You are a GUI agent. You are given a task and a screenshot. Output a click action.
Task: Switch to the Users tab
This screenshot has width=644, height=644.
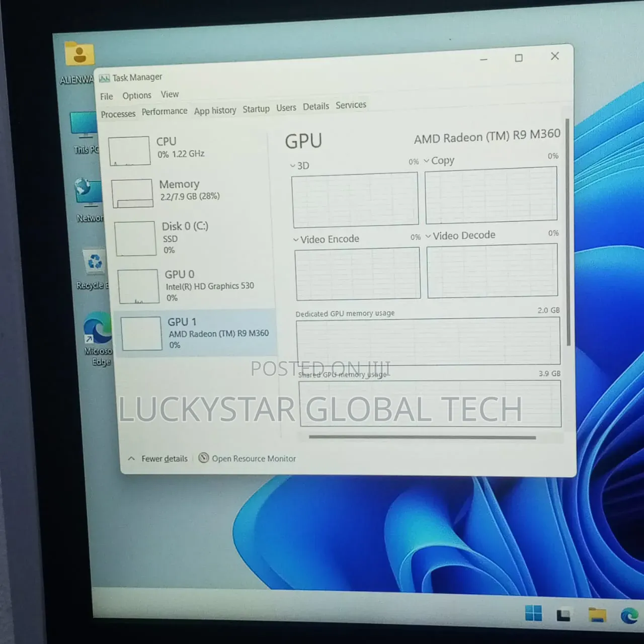pyautogui.click(x=286, y=108)
